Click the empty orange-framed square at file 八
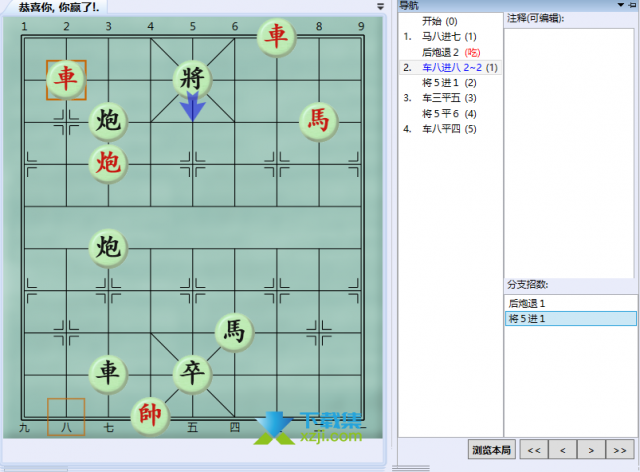Viewport: 640px width, 472px height. click(66, 417)
